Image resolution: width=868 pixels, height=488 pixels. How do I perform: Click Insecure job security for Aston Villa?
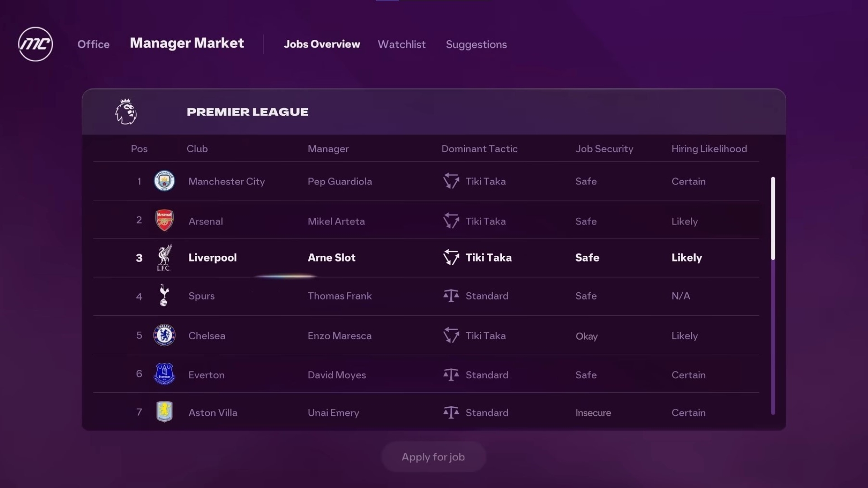[x=593, y=413]
